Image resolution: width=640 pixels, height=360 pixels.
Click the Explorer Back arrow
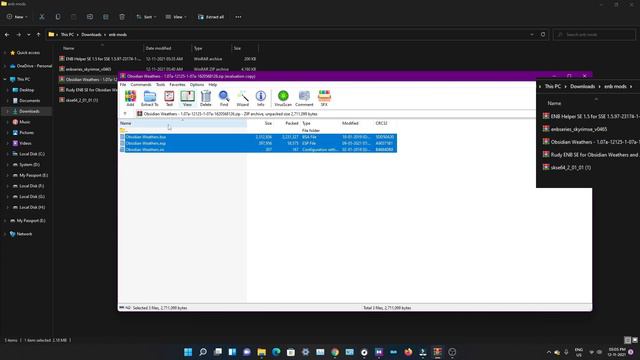point(7,35)
